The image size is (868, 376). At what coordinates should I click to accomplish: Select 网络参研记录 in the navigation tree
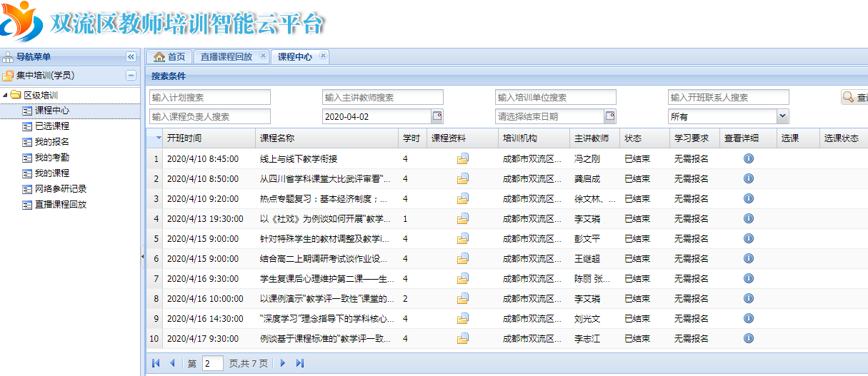(60, 189)
